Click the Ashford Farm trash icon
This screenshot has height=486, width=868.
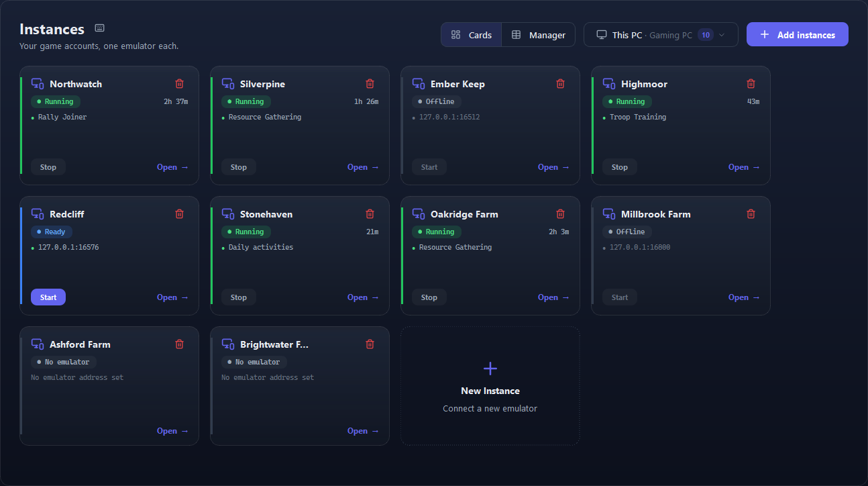179,344
